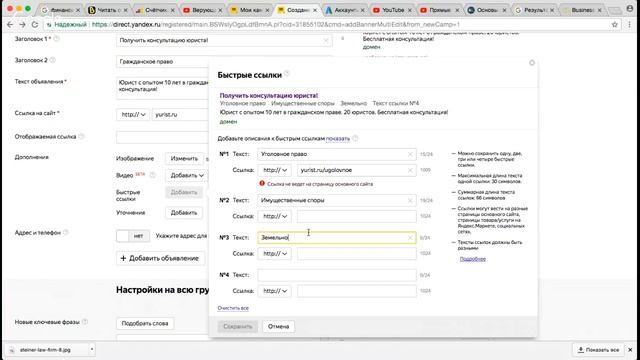Image resolution: width=640 pixels, height=360 pixels.
Task: Clear the yurist.ru/ugolovnoe link field with X
Action: click(x=410, y=170)
